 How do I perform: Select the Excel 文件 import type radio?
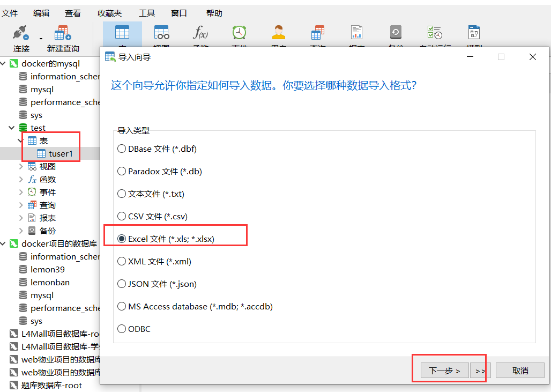122,239
